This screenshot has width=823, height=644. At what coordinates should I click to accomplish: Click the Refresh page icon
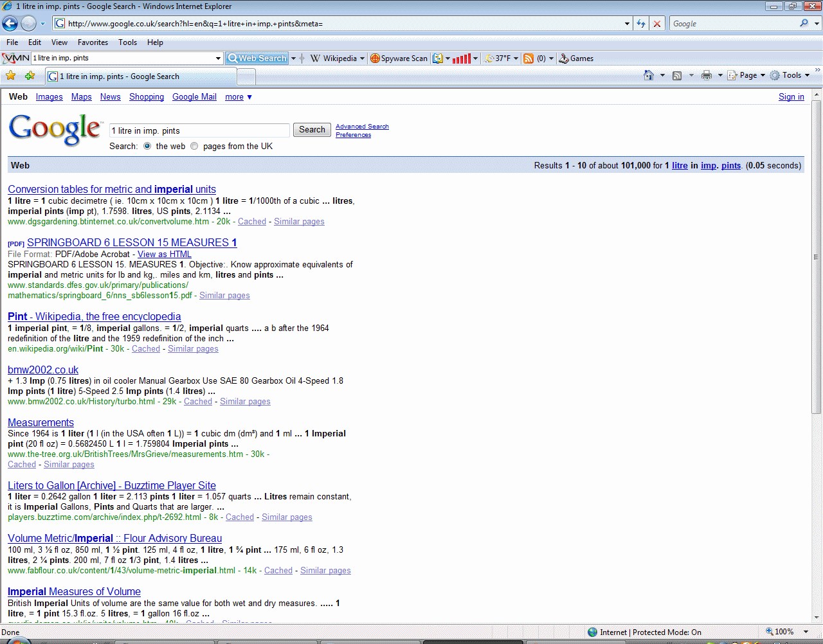641,24
